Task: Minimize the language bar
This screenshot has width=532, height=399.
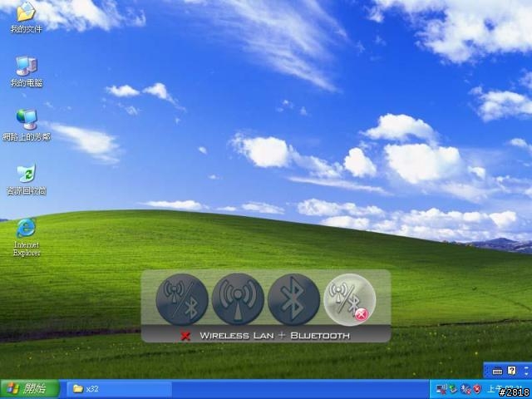Action: click(x=526, y=367)
